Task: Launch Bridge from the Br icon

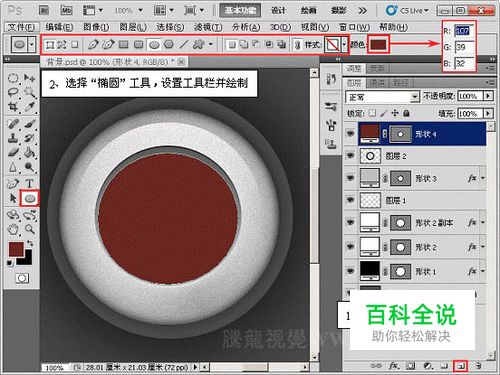Action: [x=44, y=10]
